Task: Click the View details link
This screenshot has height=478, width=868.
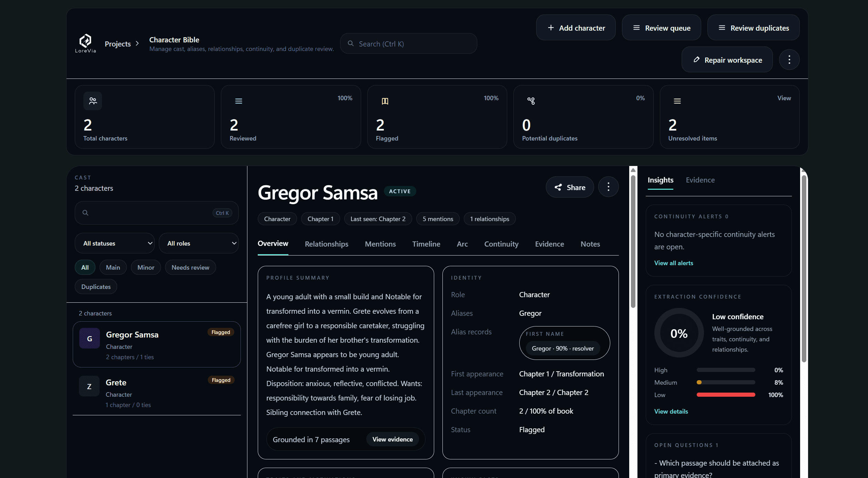Action: [x=671, y=411]
